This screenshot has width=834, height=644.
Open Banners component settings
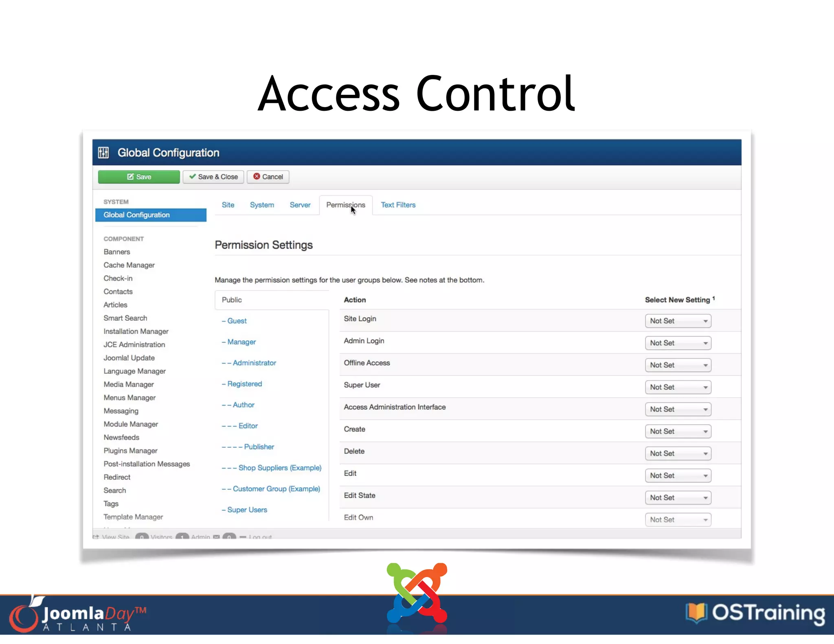117,252
